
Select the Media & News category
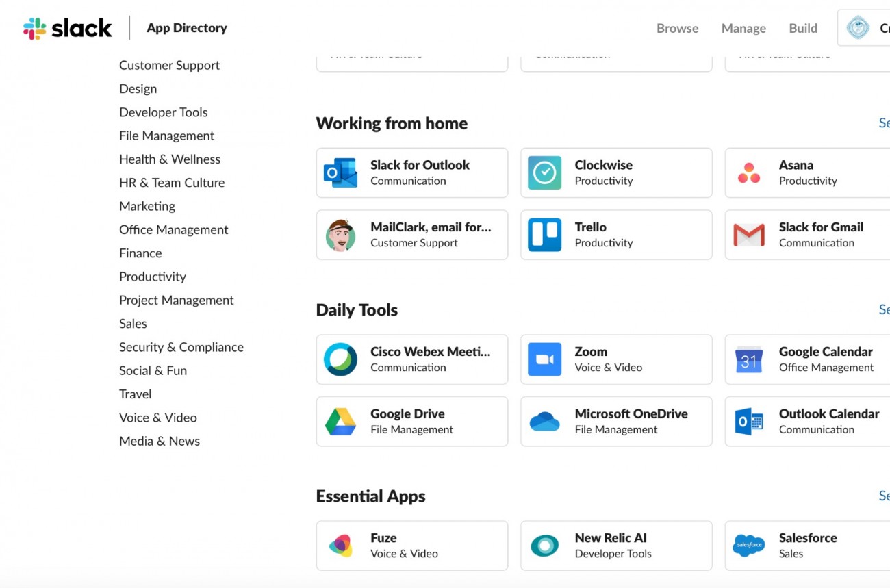coord(160,441)
